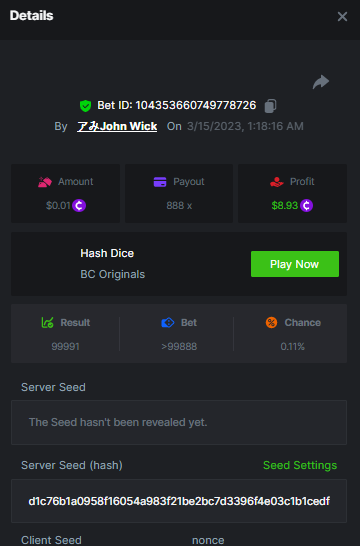
Task: Click the orange Chance percent icon
Action: tap(271, 322)
